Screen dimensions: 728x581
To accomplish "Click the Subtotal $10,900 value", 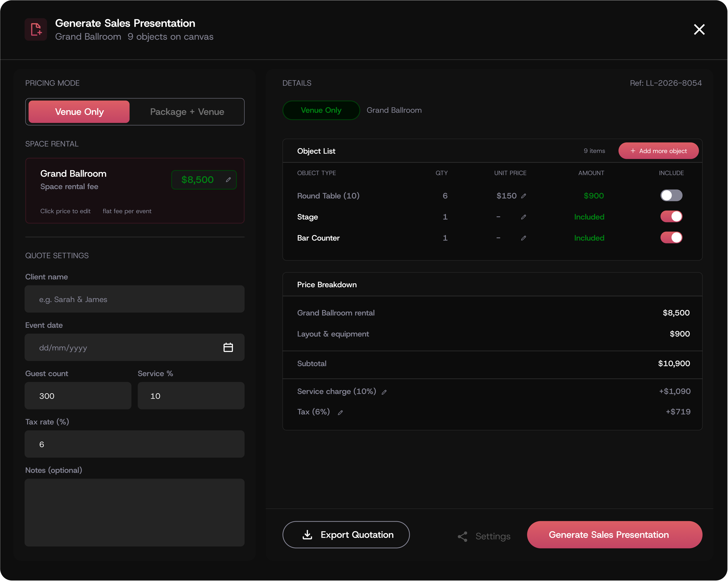I will (x=674, y=364).
